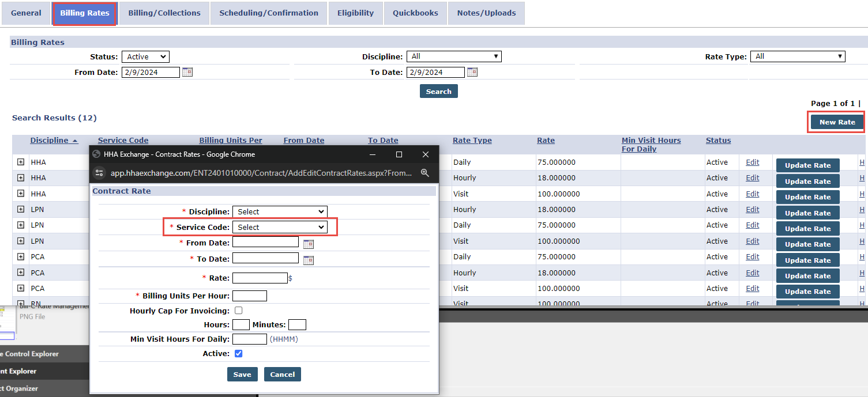Go to the Eligibility tab
Viewport: 868px width, 397px height.
coord(355,13)
